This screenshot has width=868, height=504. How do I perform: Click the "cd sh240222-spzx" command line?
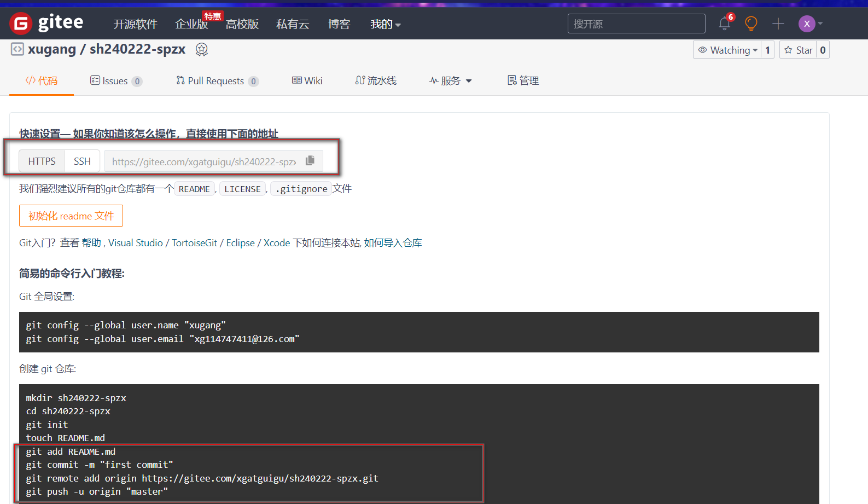click(x=68, y=411)
